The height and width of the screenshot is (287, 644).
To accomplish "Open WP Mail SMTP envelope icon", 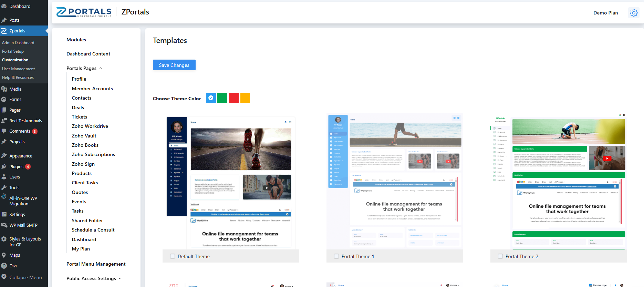I will (4, 225).
